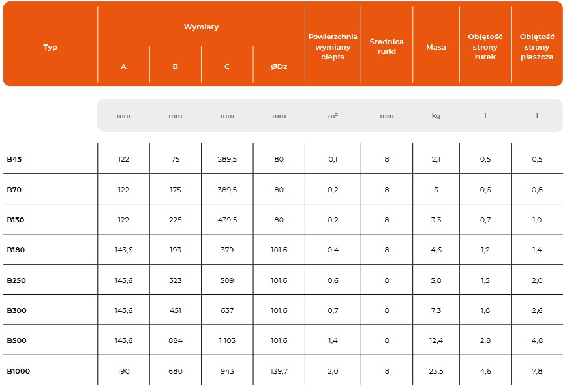Select the ØDz dimension subheader

(x=279, y=67)
